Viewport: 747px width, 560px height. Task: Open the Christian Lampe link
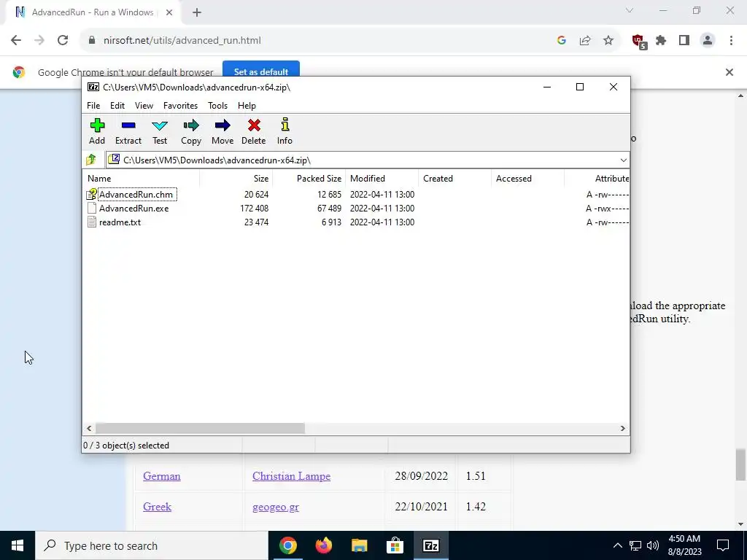tap(292, 476)
